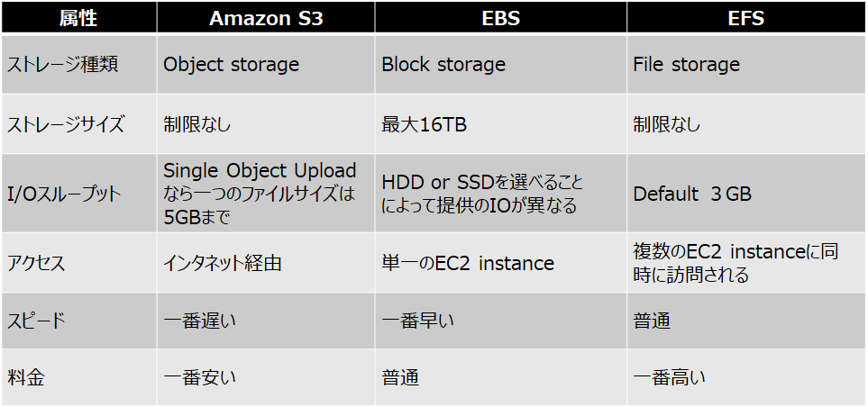
Task: Click the I/Oスループット row label
Action: pyautogui.click(x=78, y=194)
